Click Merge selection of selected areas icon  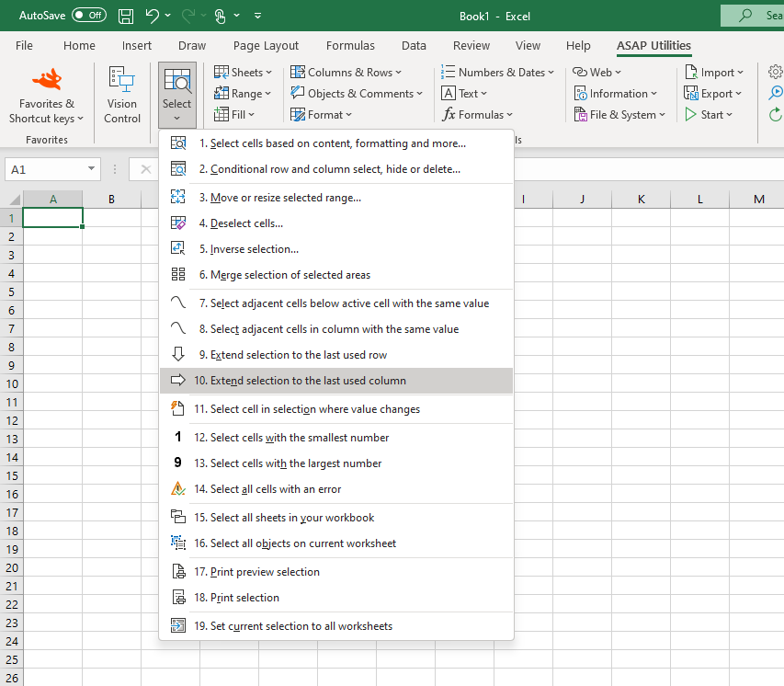pyautogui.click(x=178, y=274)
